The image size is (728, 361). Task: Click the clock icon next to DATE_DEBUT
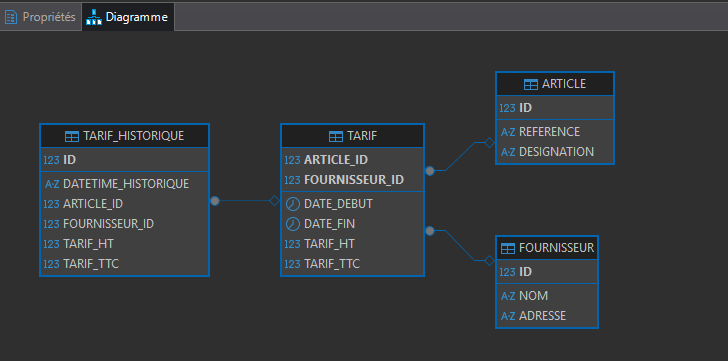click(292, 204)
